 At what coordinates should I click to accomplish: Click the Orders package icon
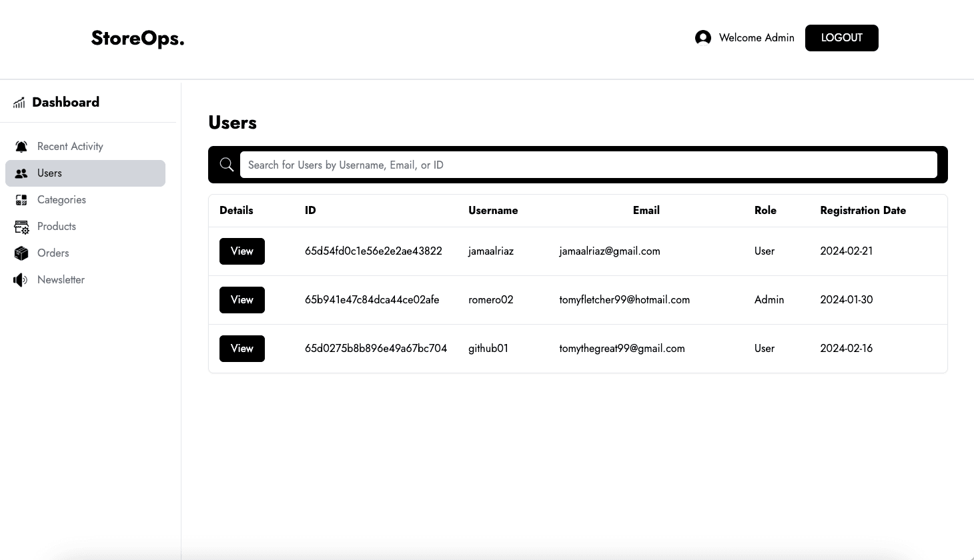point(21,253)
